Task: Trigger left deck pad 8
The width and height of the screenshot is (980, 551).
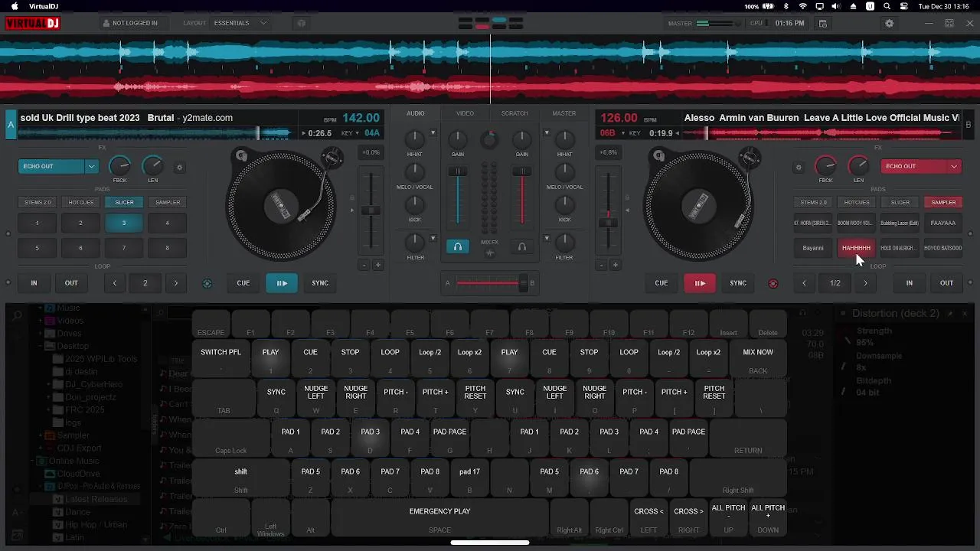Action: point(168,248)
